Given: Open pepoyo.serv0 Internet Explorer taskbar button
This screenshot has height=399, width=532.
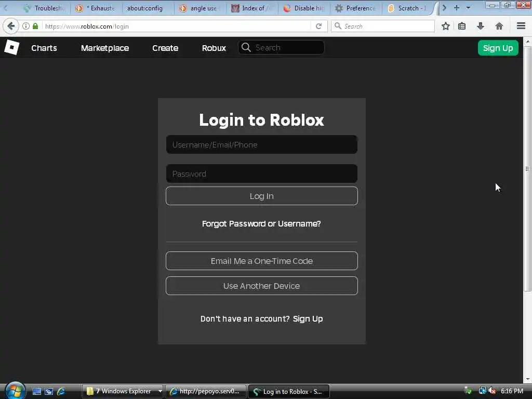Looking at the screenshot, I should pyautogui.click(x=206, y=391).
